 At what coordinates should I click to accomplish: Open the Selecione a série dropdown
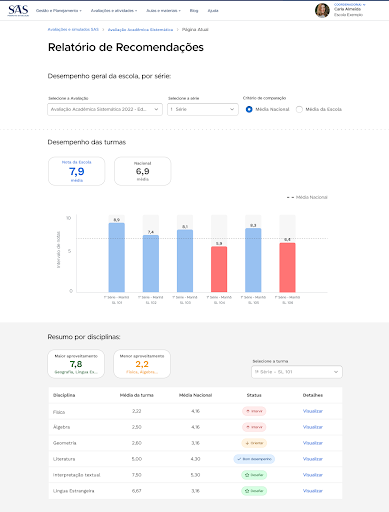(203, 109)
